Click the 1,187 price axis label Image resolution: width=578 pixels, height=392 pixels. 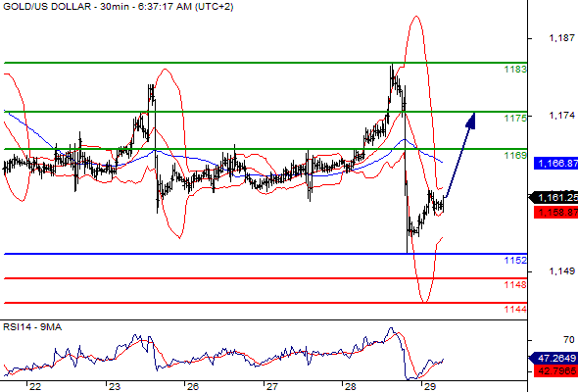coord(561,38)
